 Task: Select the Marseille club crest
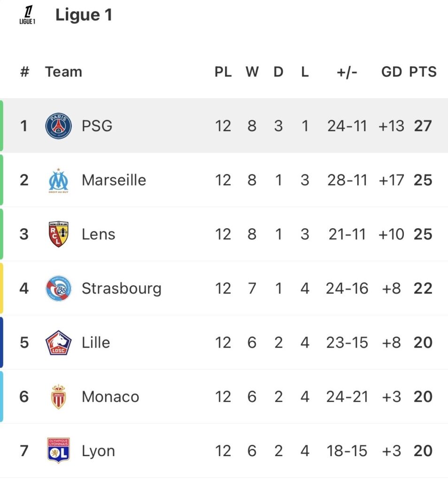[58, 180]
